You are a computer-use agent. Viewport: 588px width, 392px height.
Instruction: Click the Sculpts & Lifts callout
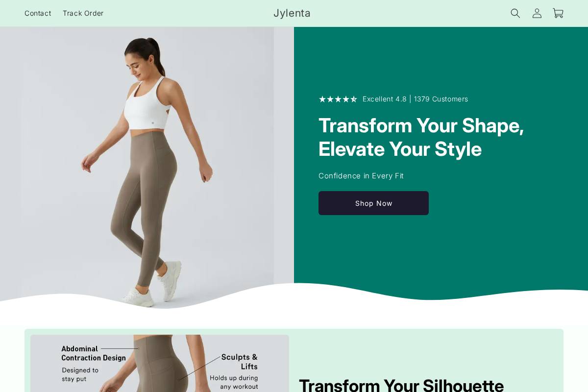point(239,362)
